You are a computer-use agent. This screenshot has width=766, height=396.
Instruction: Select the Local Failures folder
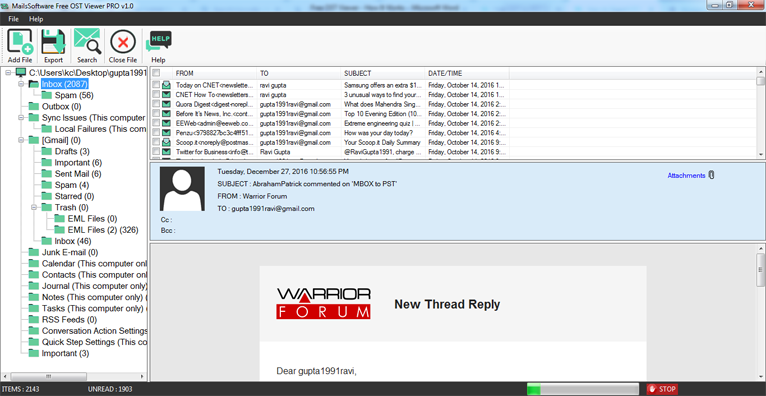[x=100, y=129]
